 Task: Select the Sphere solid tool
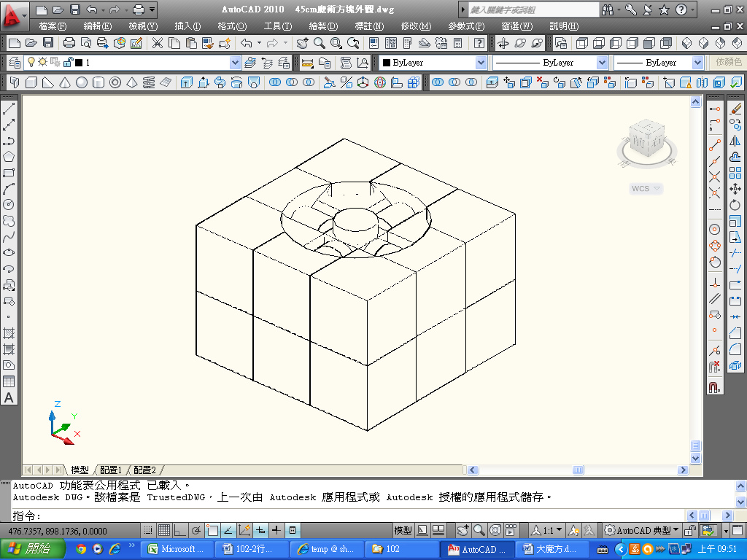tap(82, 82)
